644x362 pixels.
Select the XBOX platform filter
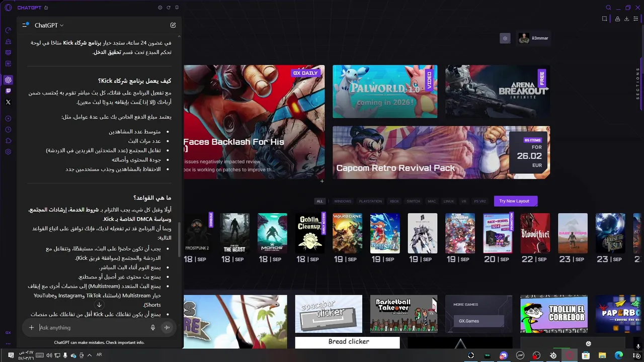coord(394,201)
